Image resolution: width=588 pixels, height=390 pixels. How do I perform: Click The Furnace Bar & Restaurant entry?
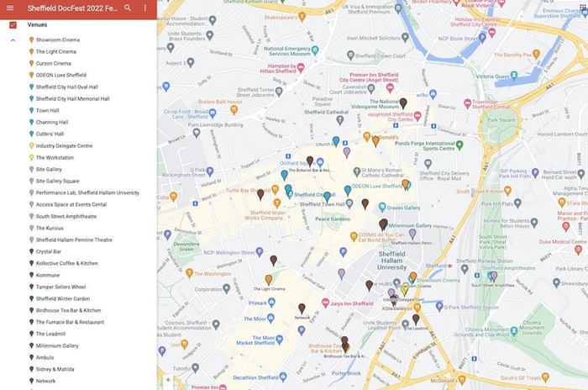point(70,322)
